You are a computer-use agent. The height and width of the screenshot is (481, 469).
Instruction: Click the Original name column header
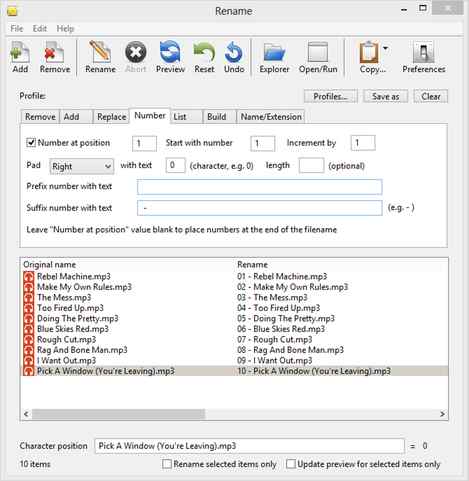point(49,265)
